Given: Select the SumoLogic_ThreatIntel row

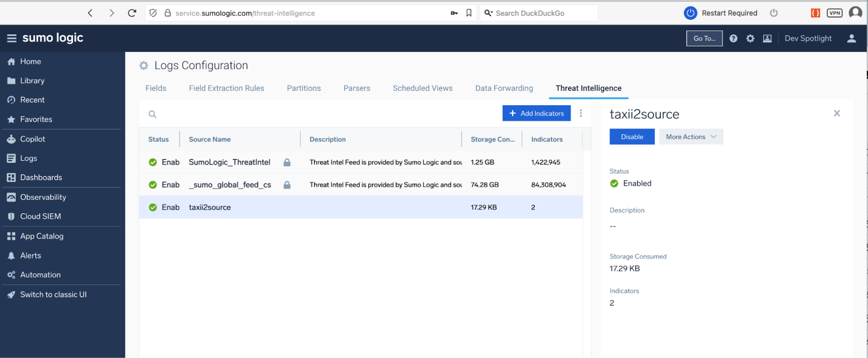Looking at the screenshot, I should [x=361, y=162].
